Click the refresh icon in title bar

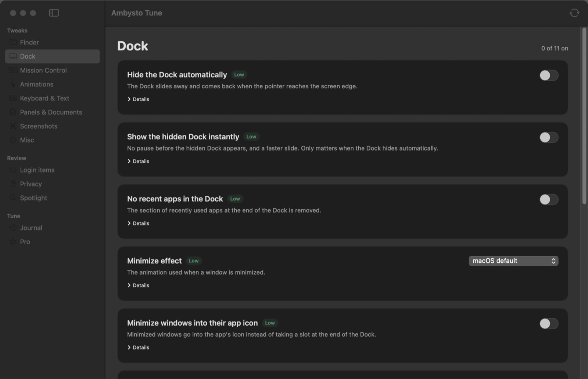tap(574, 13)
